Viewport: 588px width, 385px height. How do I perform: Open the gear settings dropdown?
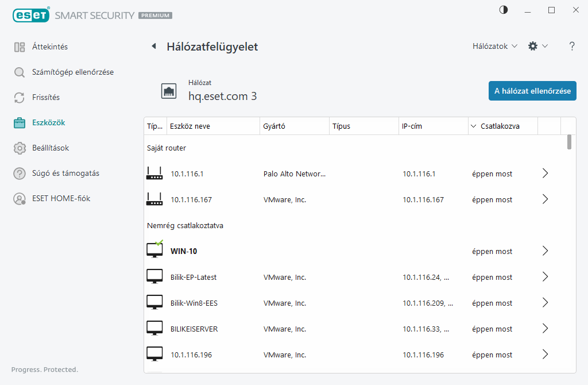537,46
